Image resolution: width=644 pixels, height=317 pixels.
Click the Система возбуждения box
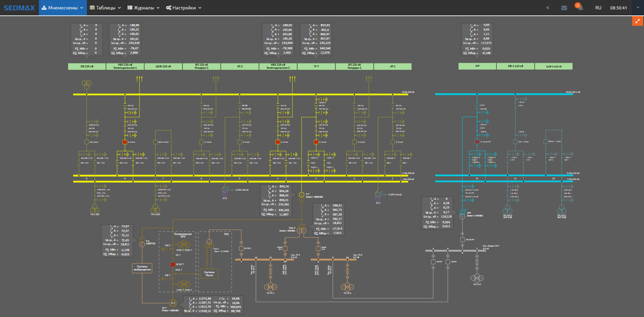tap(142, 268)
